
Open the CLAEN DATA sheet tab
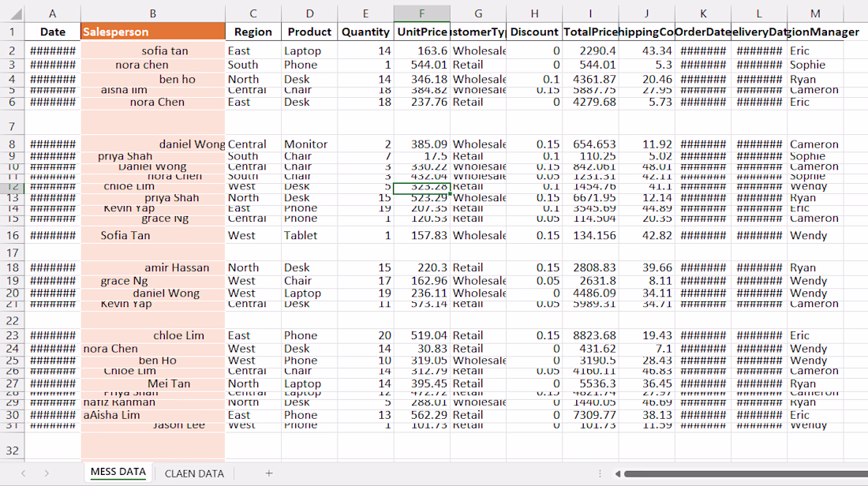pos(194,473)
